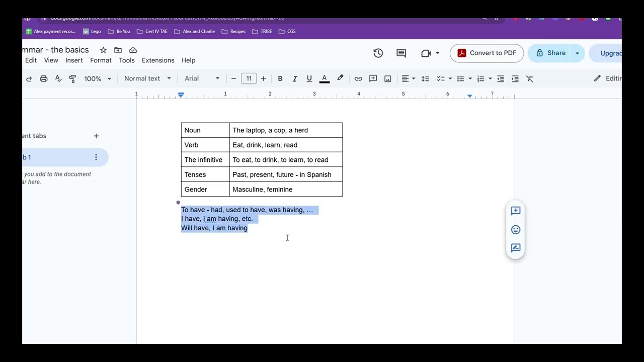Image resolution: width=644 pixels, height=362 pixels.
Task: Apply numbered list
Action: 480,79
